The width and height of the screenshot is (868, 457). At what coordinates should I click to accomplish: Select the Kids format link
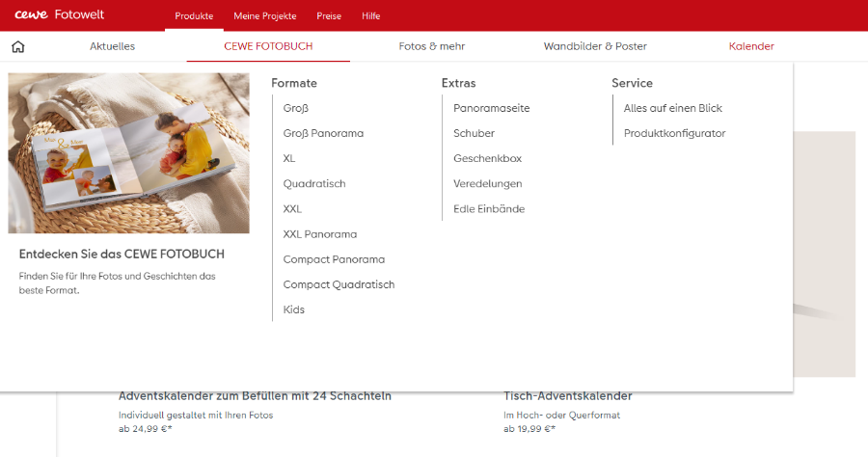pos(294,309)
